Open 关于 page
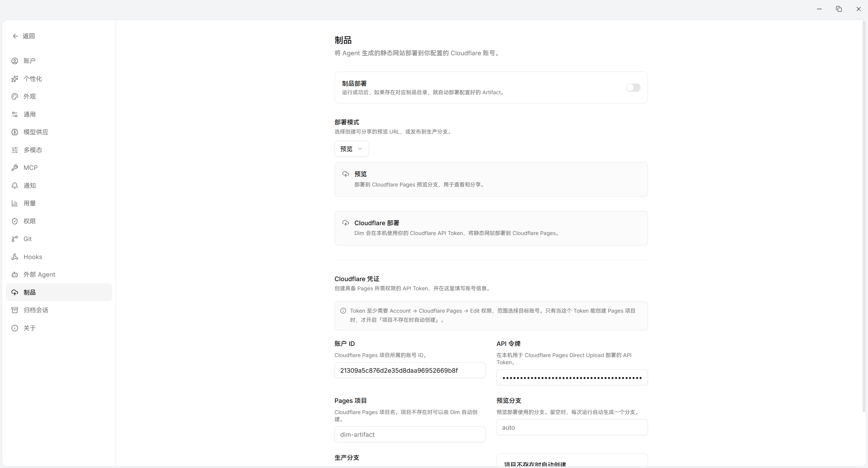 59,328
